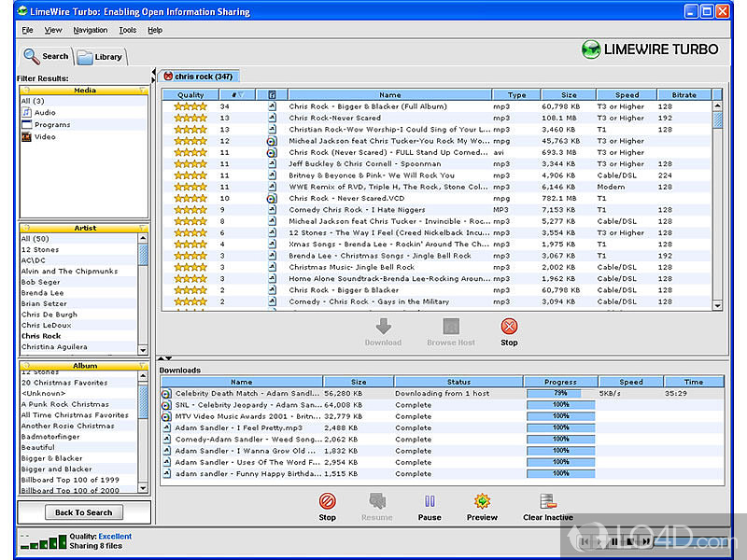Viewport: 747px width, 560px height.
Task: Select the Video media filter icon
Action: pyautogui.click(x=26, y=136)
